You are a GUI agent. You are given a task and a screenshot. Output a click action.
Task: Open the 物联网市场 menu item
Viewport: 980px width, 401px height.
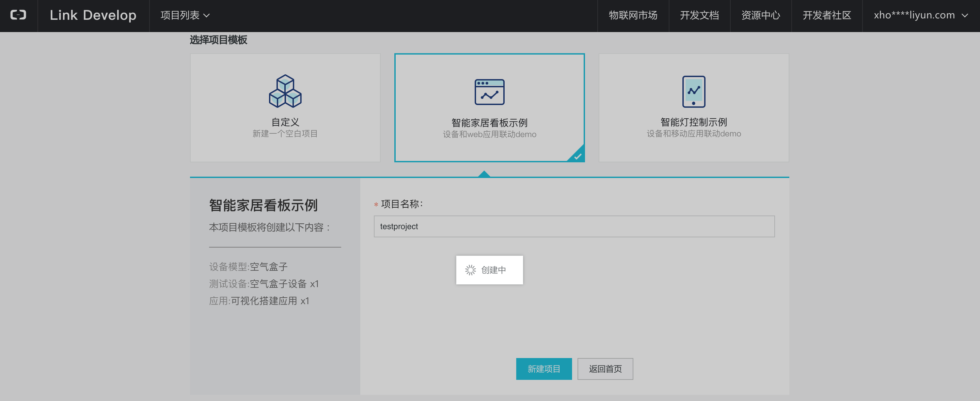(x=633, y=15)
